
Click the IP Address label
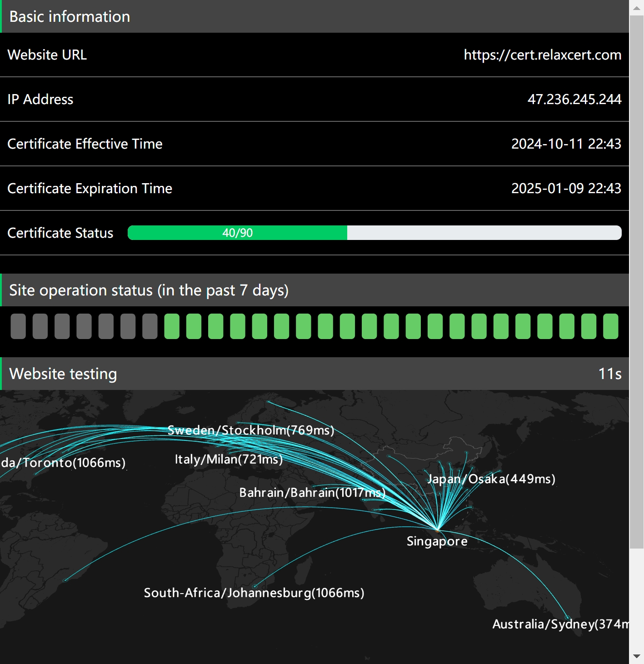pyautogui.click(x=40, y=100)
